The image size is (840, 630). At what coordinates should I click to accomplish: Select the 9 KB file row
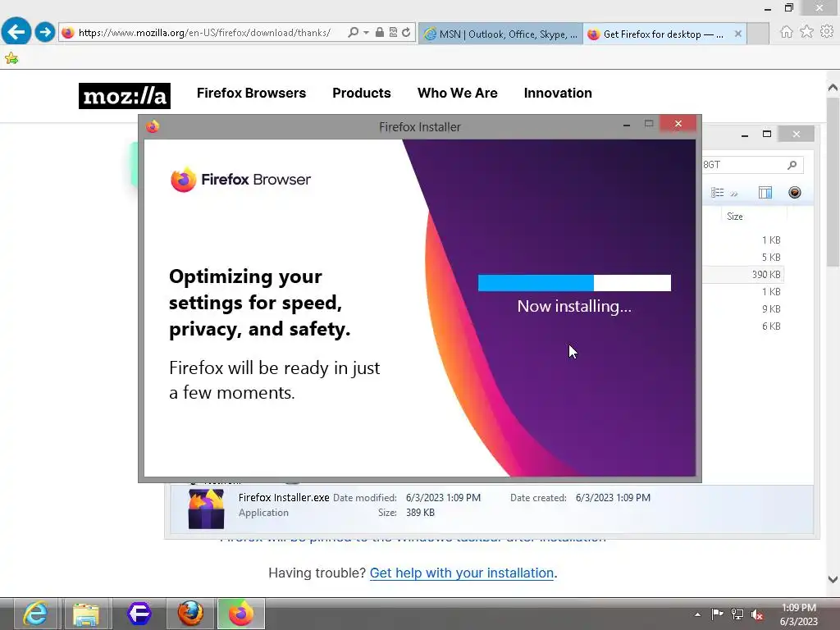click(742, 308)
